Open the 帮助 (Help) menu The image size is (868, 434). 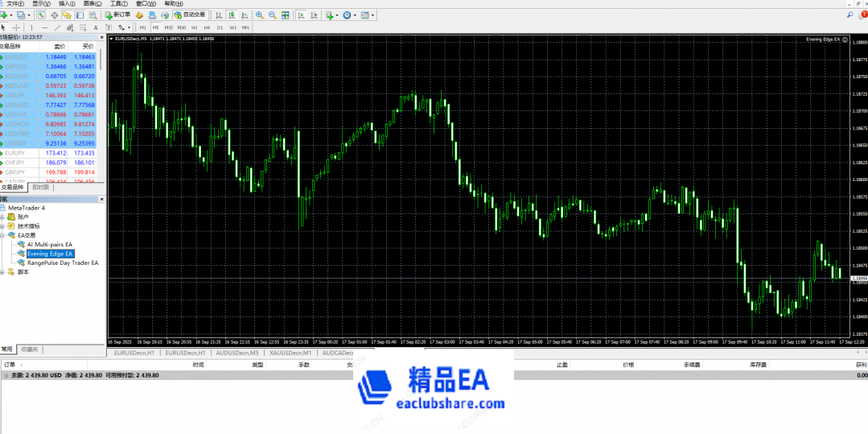(x=174, y=4)
